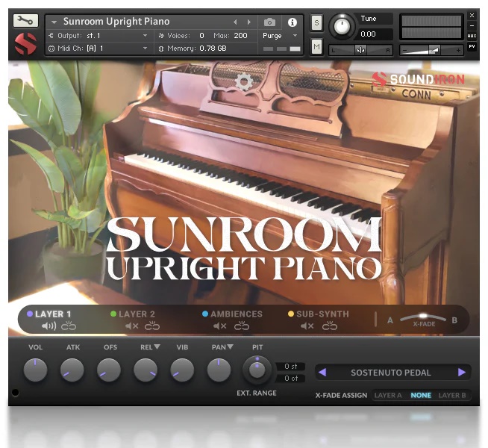Click the 0 st pitch semitone field
The width and height of the screenshot is (488, 448).
[290, 367]
